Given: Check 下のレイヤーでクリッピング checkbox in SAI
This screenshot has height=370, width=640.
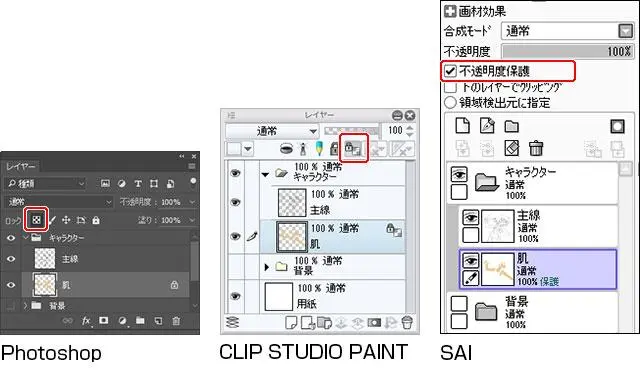Looking at the screenshot, I should (x=450, y=86).
